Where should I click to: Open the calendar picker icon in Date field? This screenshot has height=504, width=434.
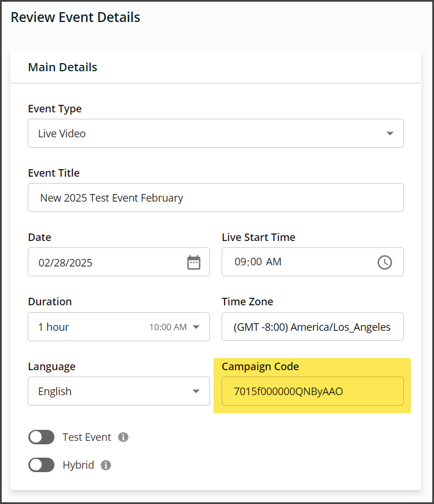point(193,262)
